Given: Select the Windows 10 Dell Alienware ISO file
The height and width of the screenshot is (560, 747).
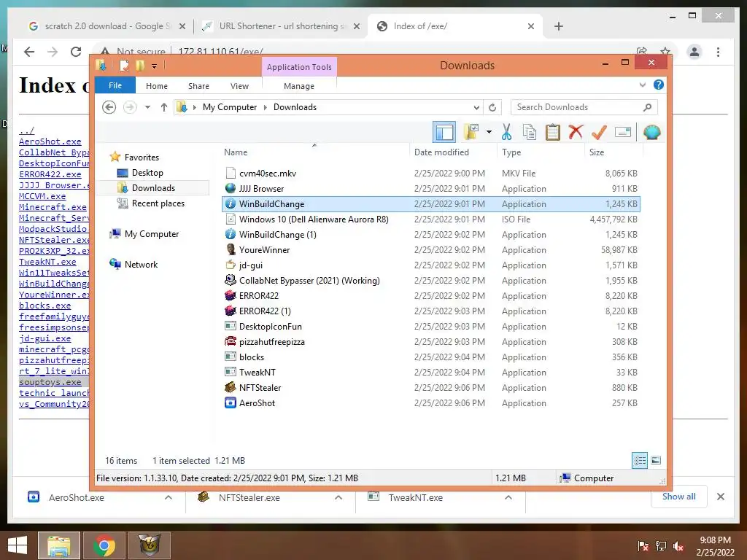Looking at the screenshot, I should tap(431, 219).
